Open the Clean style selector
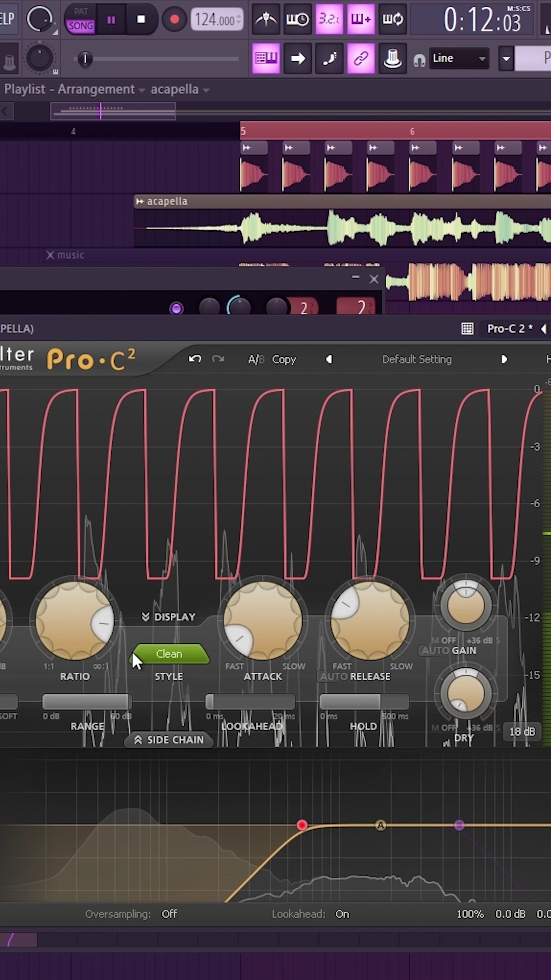Screen dimensions: 551x980 (170, 654)
